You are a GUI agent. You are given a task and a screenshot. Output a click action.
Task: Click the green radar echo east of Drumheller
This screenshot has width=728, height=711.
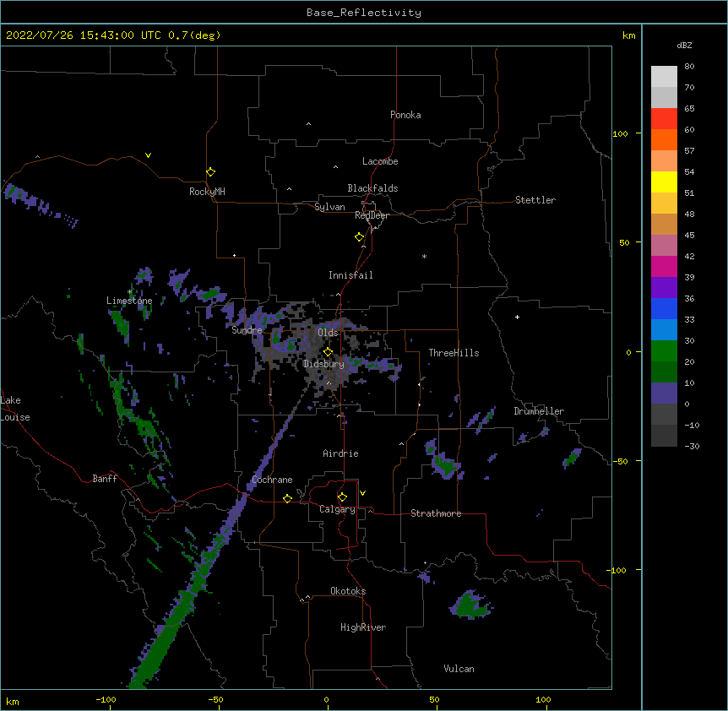click(572, 458)
